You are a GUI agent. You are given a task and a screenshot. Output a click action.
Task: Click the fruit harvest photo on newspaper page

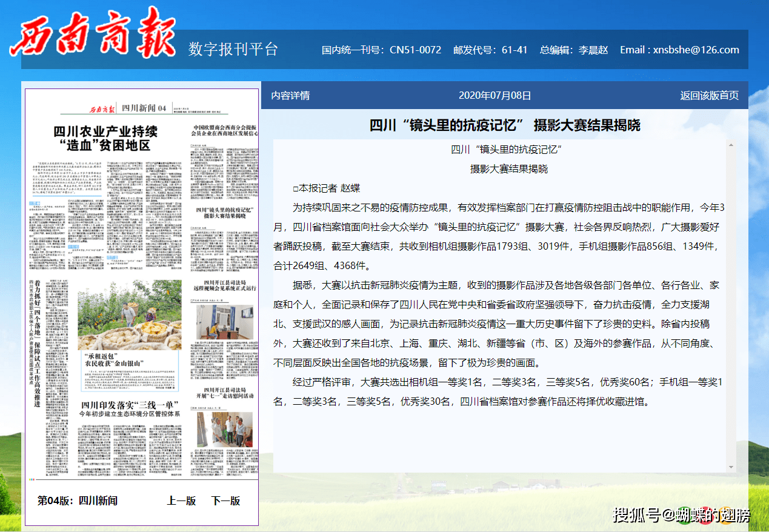[129, 314]
